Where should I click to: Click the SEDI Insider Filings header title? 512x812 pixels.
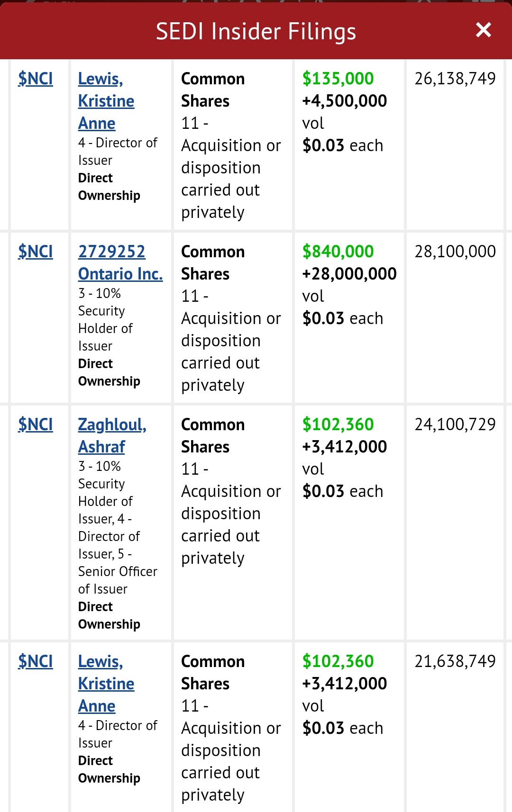coord(256,32)
